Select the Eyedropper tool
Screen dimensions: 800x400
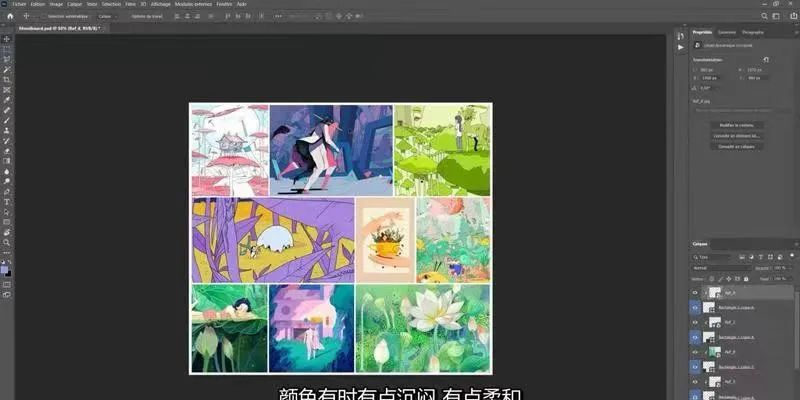pos(7,100)
